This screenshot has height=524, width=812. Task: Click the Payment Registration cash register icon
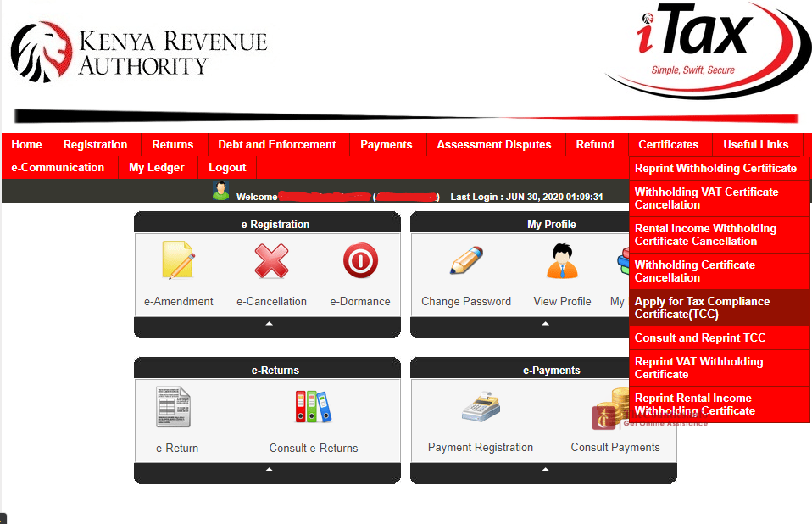[x=481, y=407]
